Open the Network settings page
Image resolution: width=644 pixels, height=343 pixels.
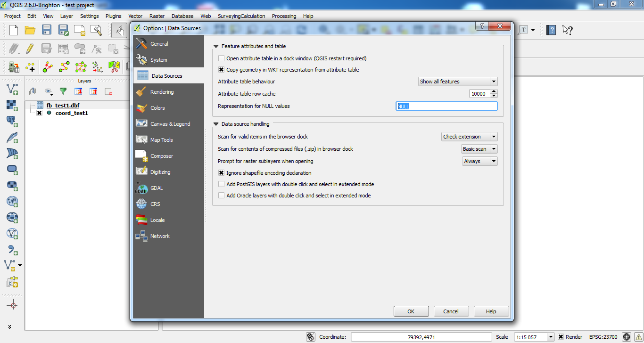coord(159,236)
